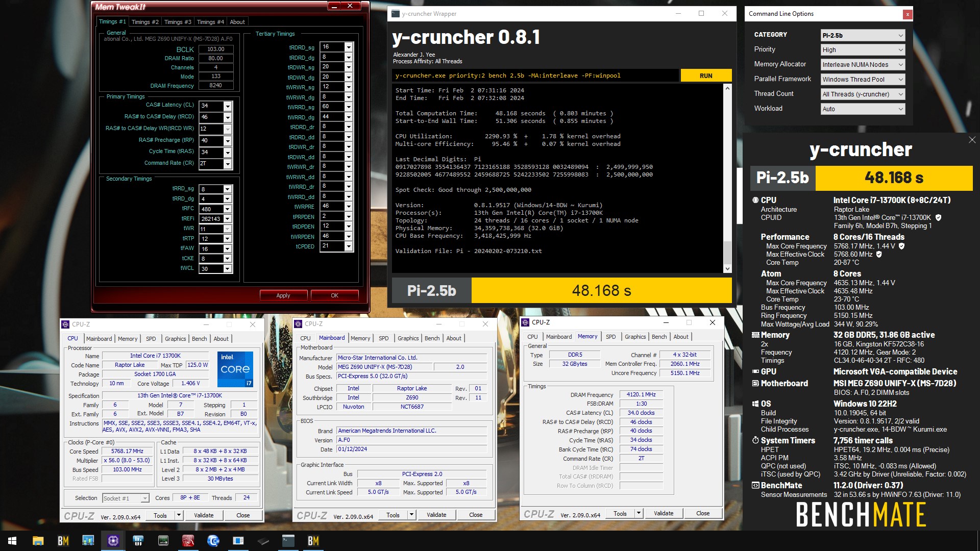
Task: Switch to Timings #3 tab in MemTweakIt
Action: [x=178, y=22]
